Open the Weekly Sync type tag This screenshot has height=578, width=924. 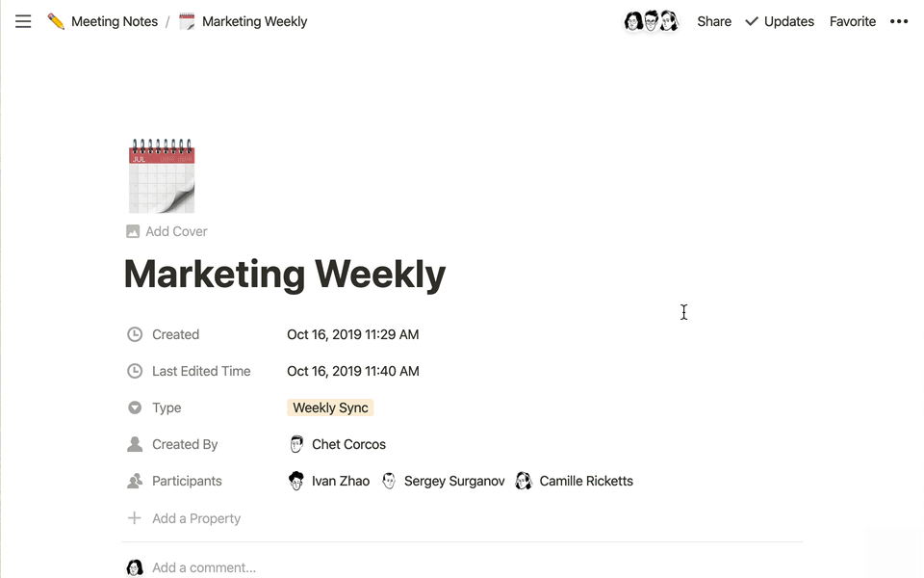coord(330,407)
